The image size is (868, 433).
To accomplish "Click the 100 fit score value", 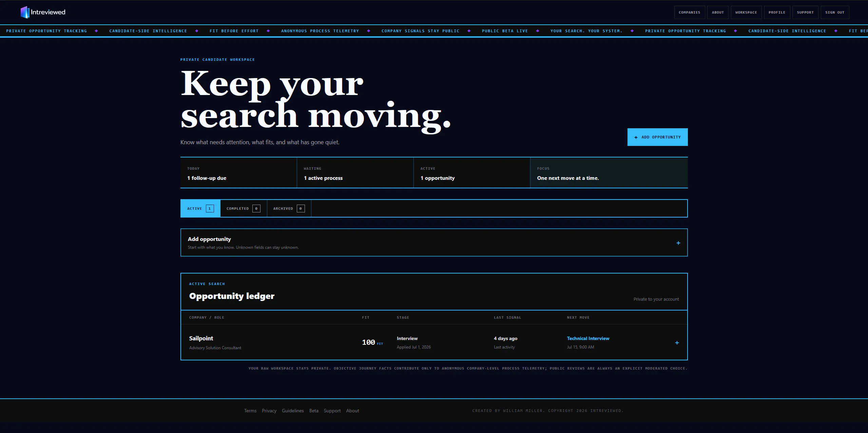I will click(368, 342).
